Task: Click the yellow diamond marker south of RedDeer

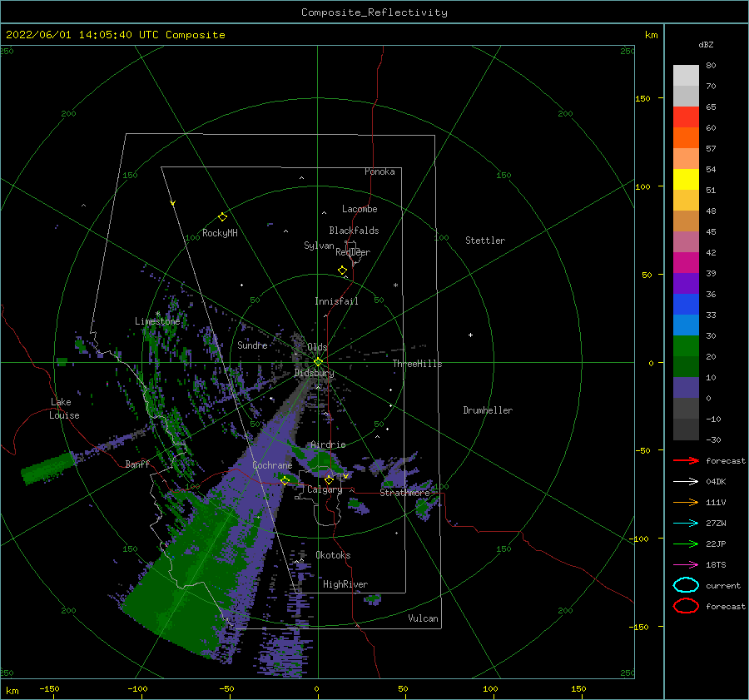Action: (x=343, y=270)
